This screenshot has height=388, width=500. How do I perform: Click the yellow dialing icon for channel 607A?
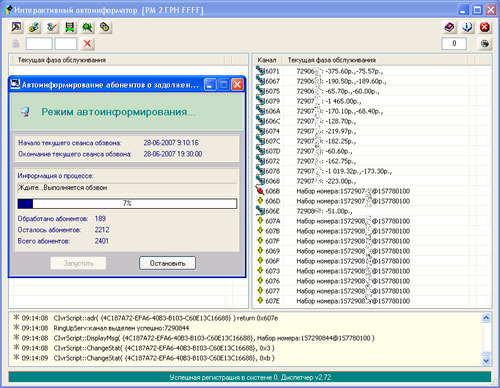260,221
